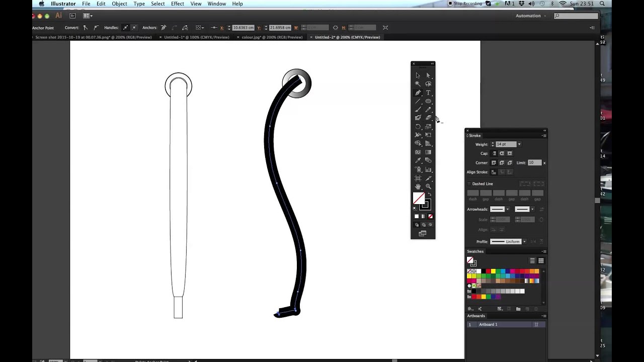Choose Projecting Cap in Stroke panel
Viewport: 644px width, 362px height.
510,153
